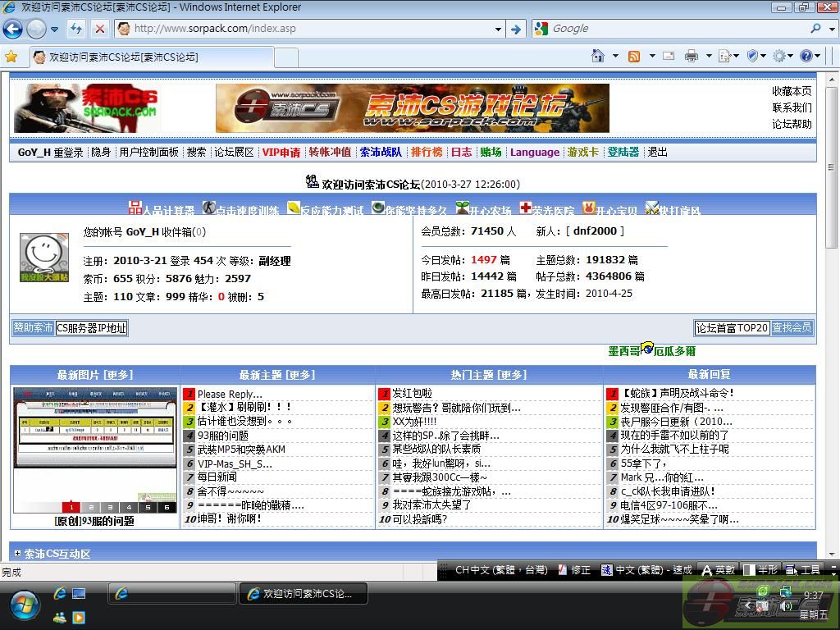Click the red Stop loading icon
This screenshot has width=840, height=630.
(x=99, y=29)
